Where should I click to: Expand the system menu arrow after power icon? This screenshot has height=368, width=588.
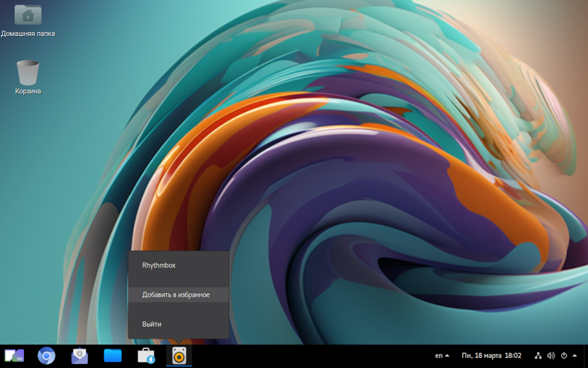tap(575, 356)
